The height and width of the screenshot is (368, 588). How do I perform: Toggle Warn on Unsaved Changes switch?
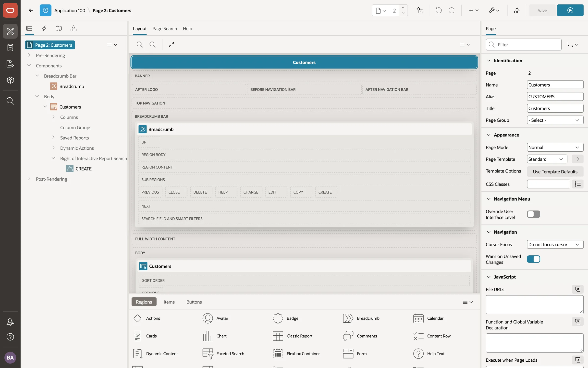click(x=533, y=259)
